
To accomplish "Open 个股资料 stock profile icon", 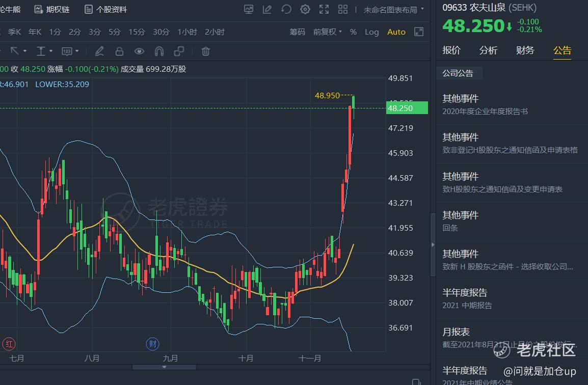I will click(89, 9).
